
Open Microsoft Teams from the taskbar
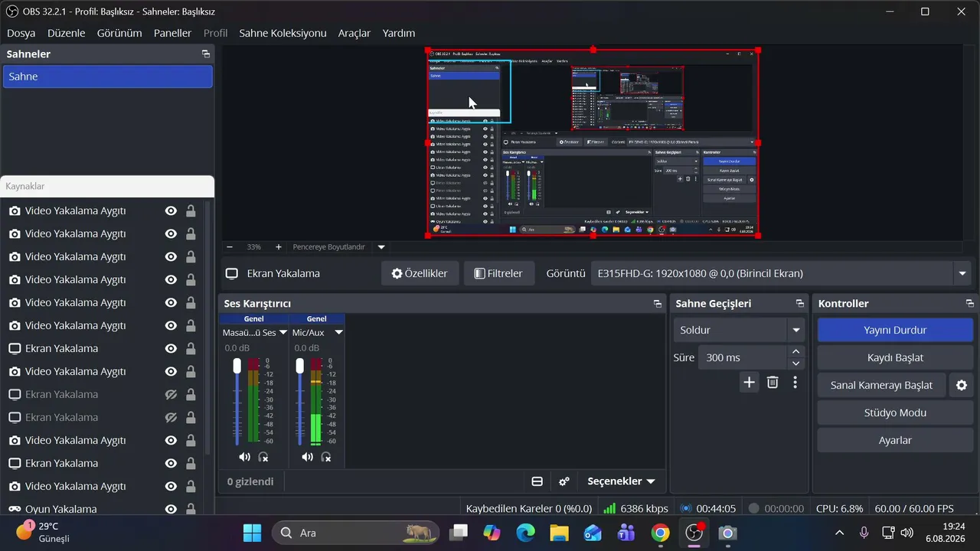pyautogui.click(x=626, y=533)
